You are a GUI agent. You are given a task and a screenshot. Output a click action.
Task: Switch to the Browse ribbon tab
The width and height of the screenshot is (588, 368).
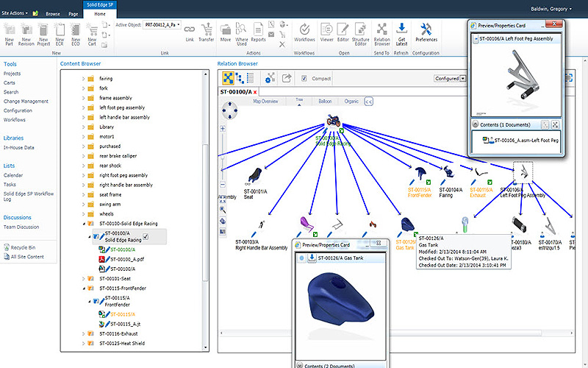[x=53, y=14]
